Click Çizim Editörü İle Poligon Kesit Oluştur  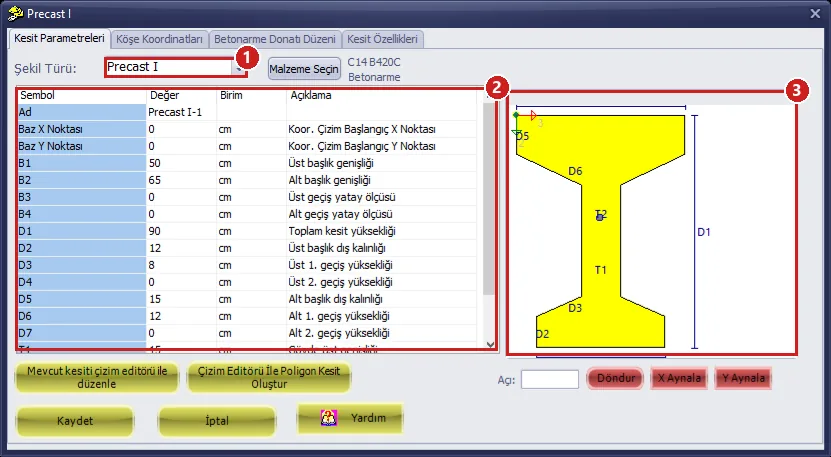click(269, 377)
